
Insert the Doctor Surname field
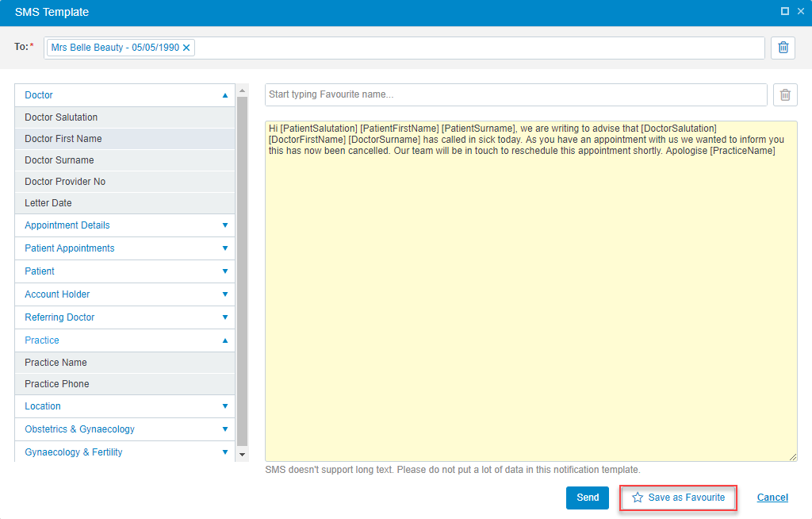point(124,160)
